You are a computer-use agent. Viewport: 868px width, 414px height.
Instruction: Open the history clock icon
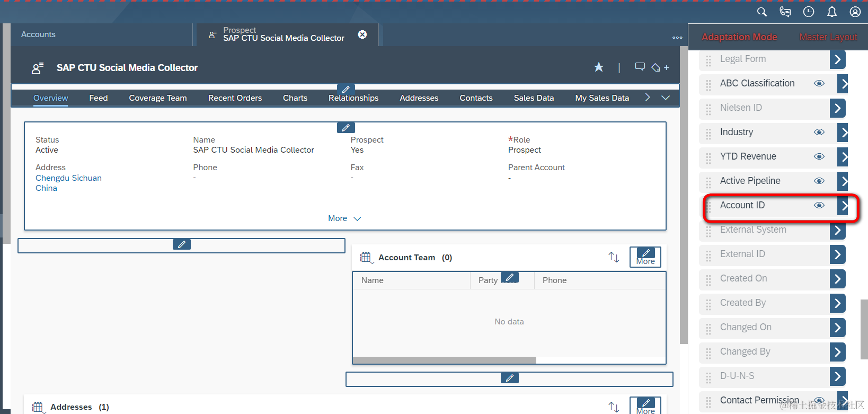pos(809,12)
